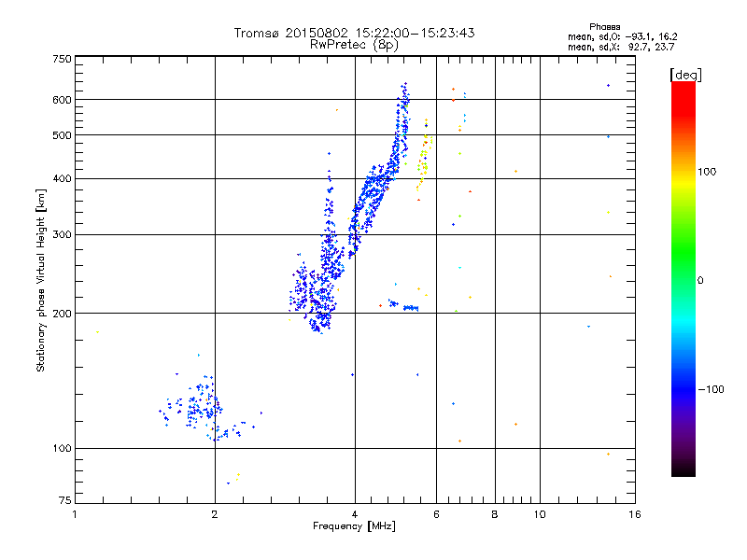This screenshot has height=560, width=747.
Task: Click the x-axis '4' tick label
Action: coord(355,514)
